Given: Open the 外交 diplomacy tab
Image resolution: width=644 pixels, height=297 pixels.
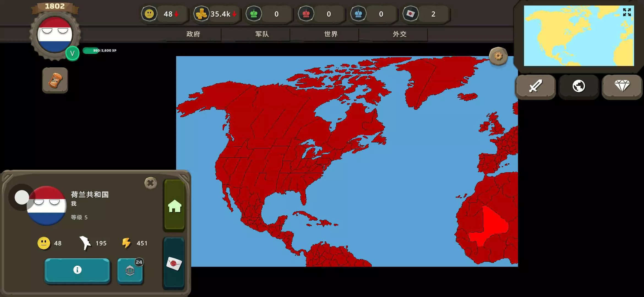Looking at the screenshot, I should pyautogui.click(x=400, y=34).
